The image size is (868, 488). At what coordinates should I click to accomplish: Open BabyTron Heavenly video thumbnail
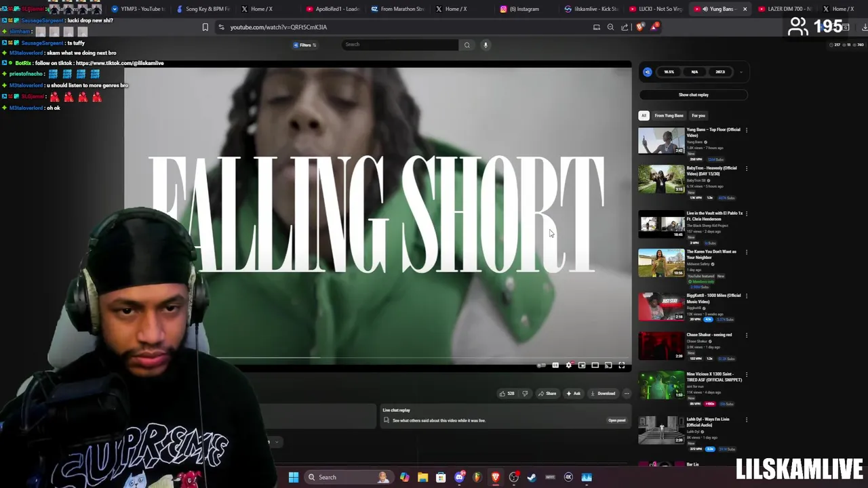[x=661, y=179]
